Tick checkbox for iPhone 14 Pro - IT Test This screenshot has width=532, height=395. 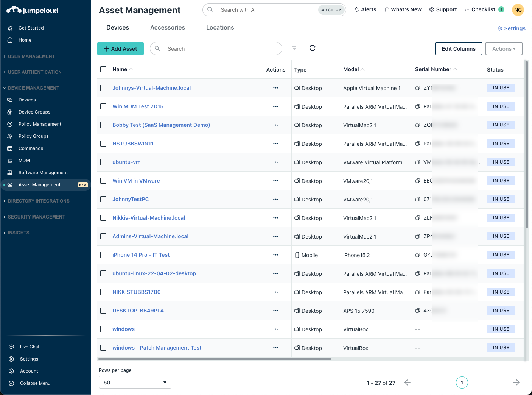[103, 255]
